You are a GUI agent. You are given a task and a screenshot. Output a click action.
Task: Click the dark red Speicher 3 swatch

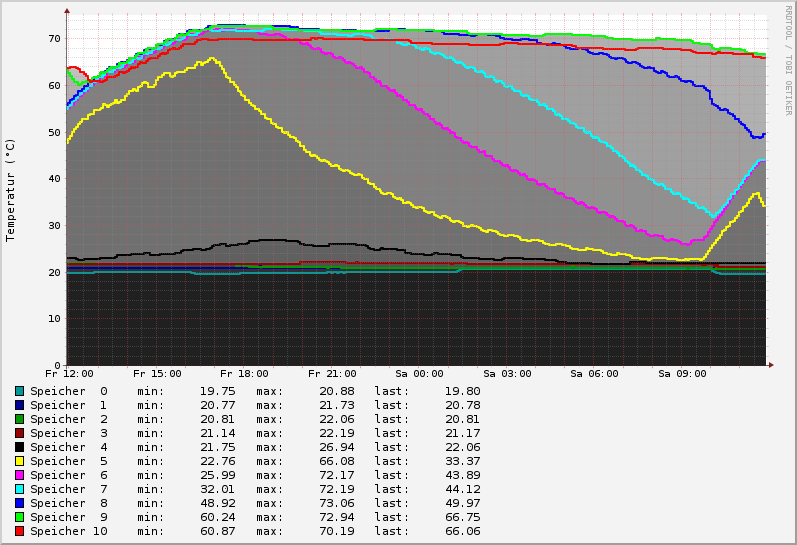19,433
